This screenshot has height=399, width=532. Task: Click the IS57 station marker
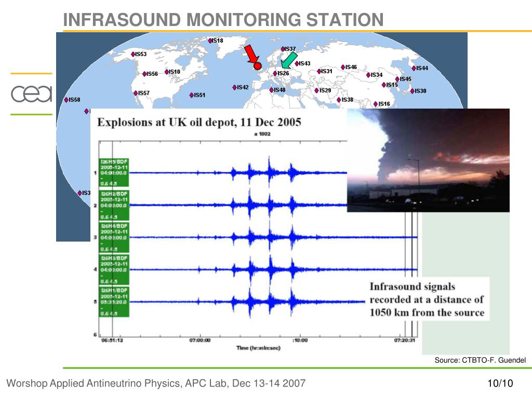pyautogui.click(x=136, y=93)
